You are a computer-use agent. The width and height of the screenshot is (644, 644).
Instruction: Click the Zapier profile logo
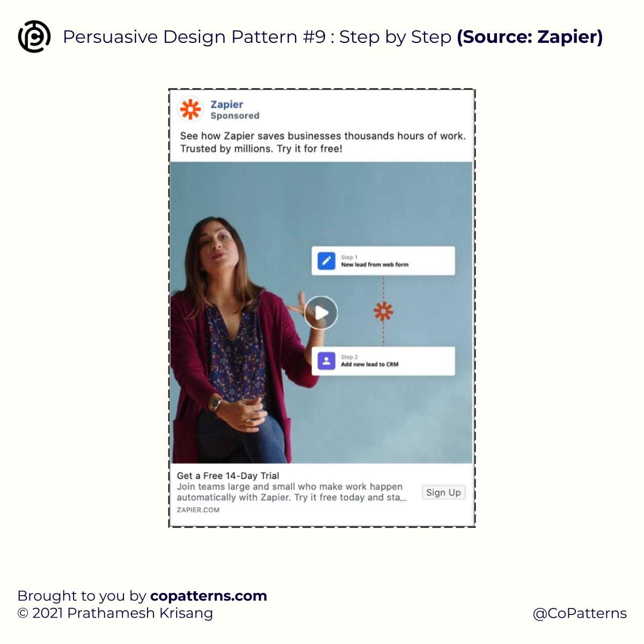pyautogui.click(x=190, y=109)
